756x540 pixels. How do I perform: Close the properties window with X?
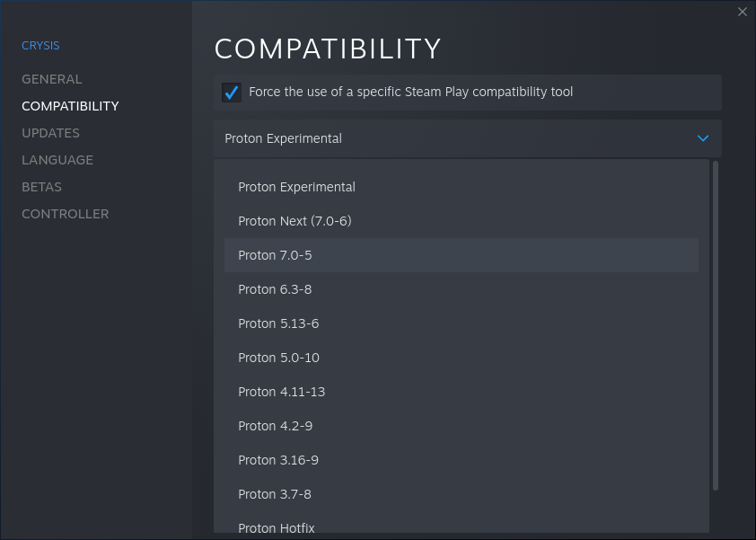coord(742,12)
